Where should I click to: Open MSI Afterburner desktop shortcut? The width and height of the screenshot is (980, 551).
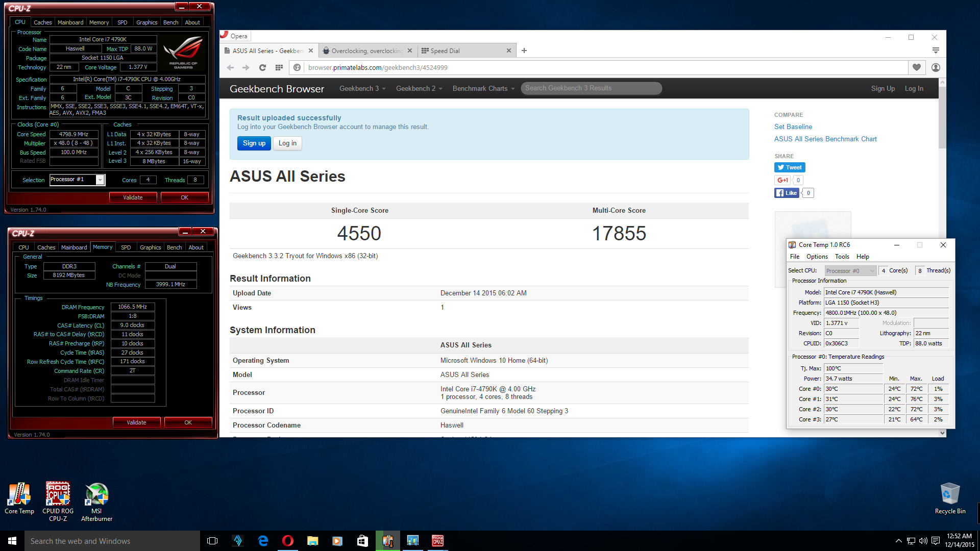96,502
